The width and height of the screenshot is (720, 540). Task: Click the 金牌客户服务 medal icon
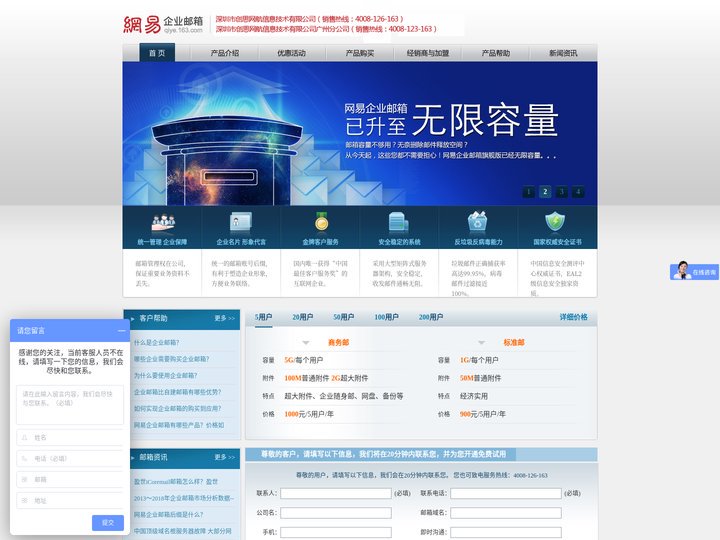[321, 221]
